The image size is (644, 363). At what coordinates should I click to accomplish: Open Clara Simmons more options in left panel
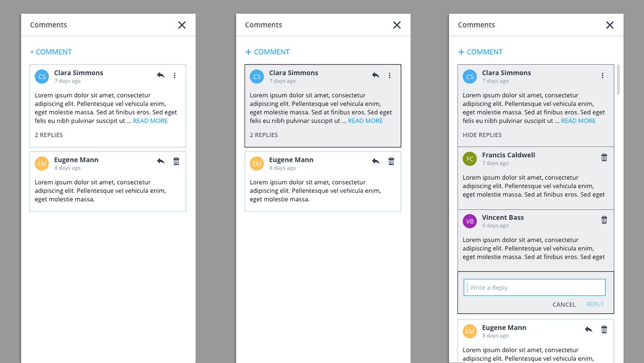(x=175, y=75)
